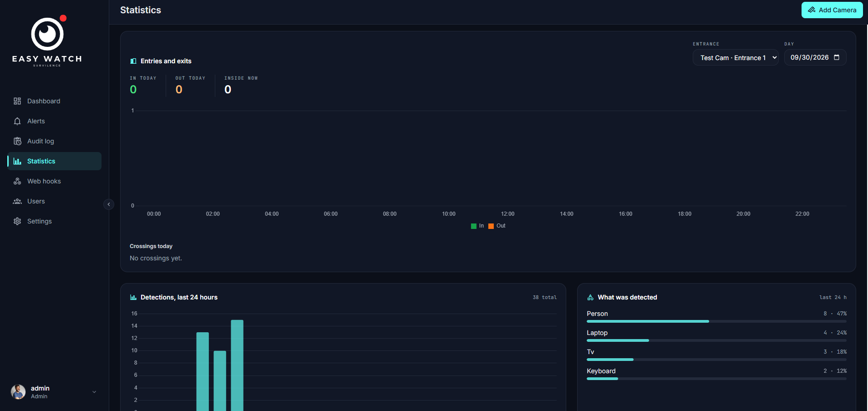The width and height of the screenshot is (868, 411).
Task: Click the admin avatar picture
Action: (x=18, y=392)
